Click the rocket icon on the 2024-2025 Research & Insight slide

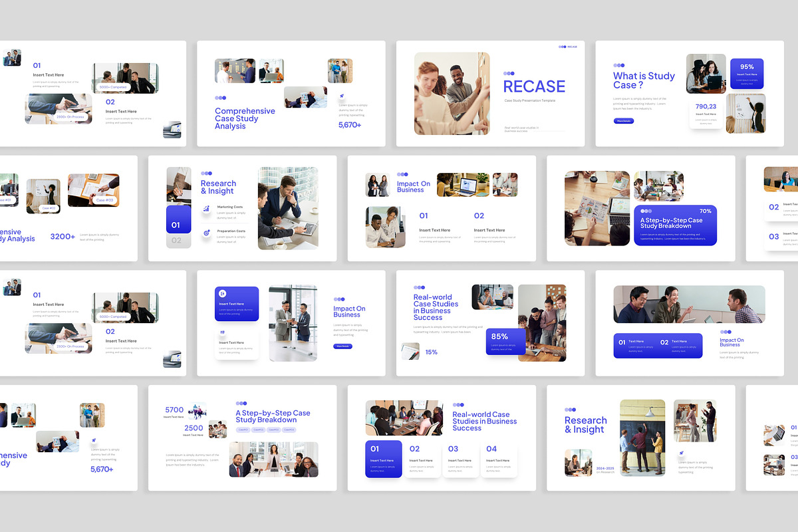682,454
